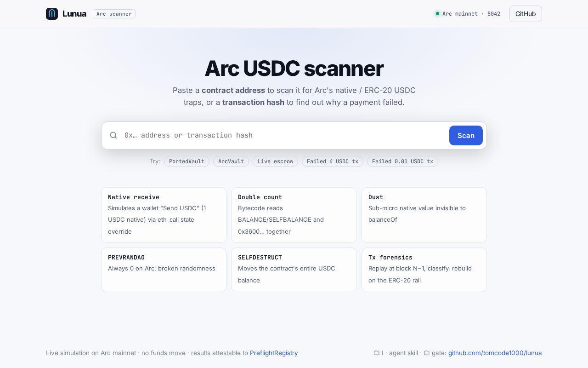Open github.com/tomcode1000/lunua link
This screenshot has height=368, width=588.
click(x=495, y=353)
